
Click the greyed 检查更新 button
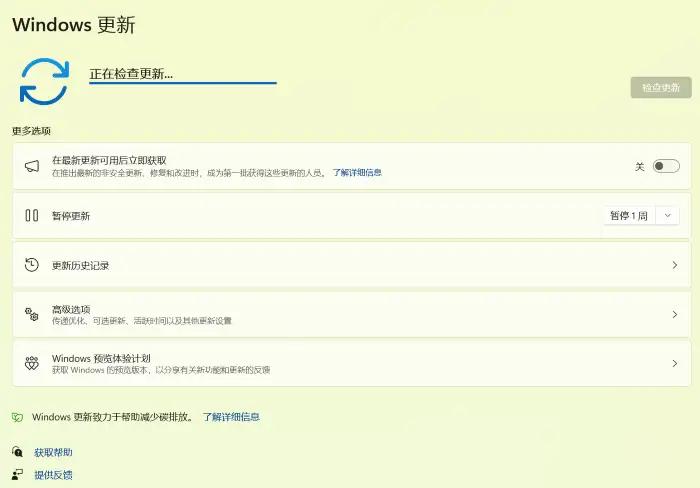[x=661, y=88]
